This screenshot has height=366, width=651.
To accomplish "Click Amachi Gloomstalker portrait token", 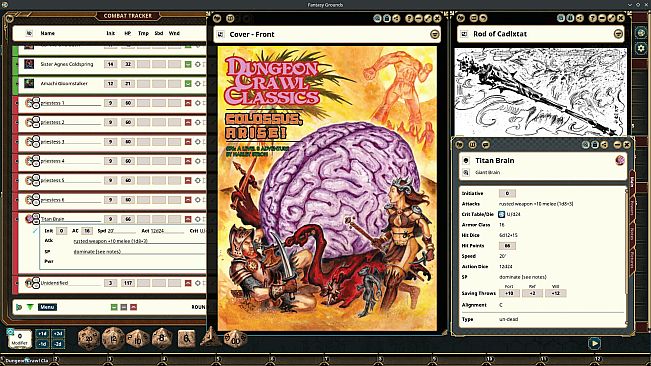I will click(29, 83).
